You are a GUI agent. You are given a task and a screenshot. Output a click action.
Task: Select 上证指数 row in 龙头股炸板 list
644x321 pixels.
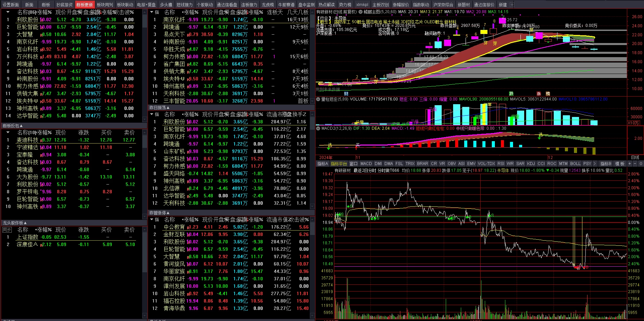pos(71,237)
